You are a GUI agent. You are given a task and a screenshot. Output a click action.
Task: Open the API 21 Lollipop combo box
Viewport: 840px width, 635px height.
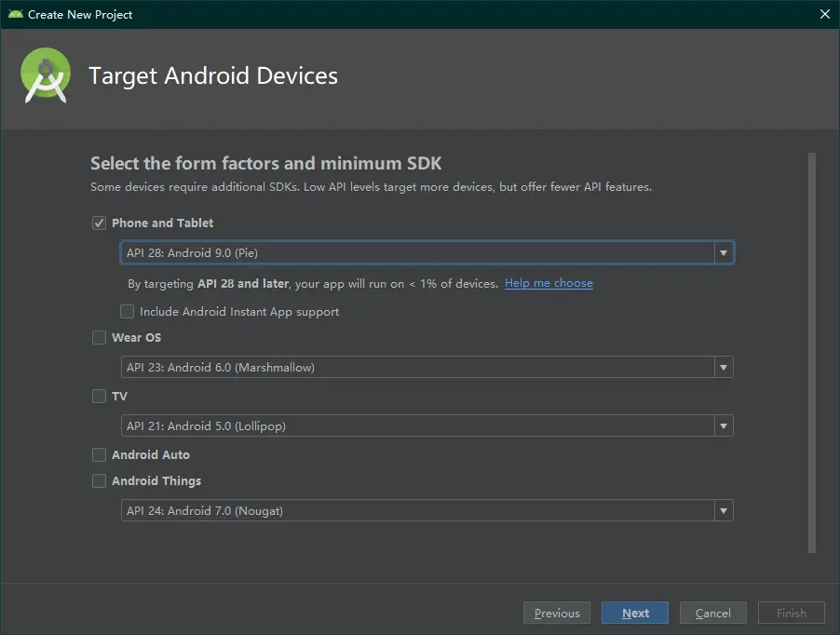coord(427,426)
